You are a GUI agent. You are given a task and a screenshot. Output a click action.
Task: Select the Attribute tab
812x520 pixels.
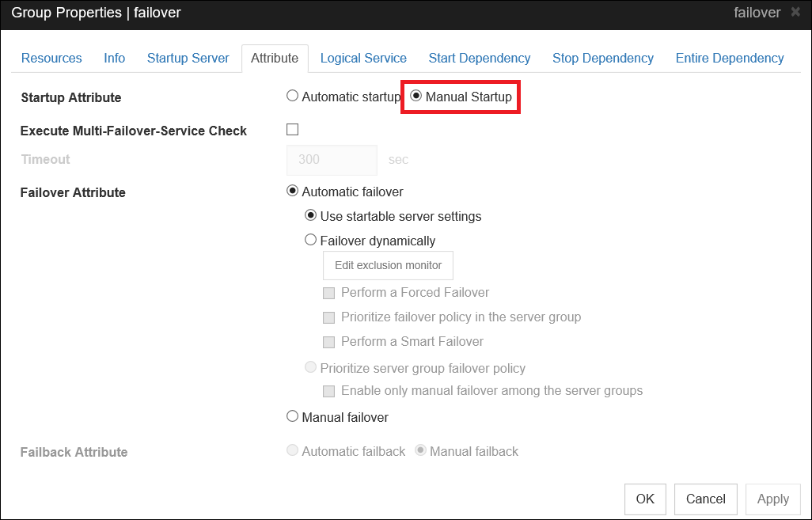tap(275, 58)
